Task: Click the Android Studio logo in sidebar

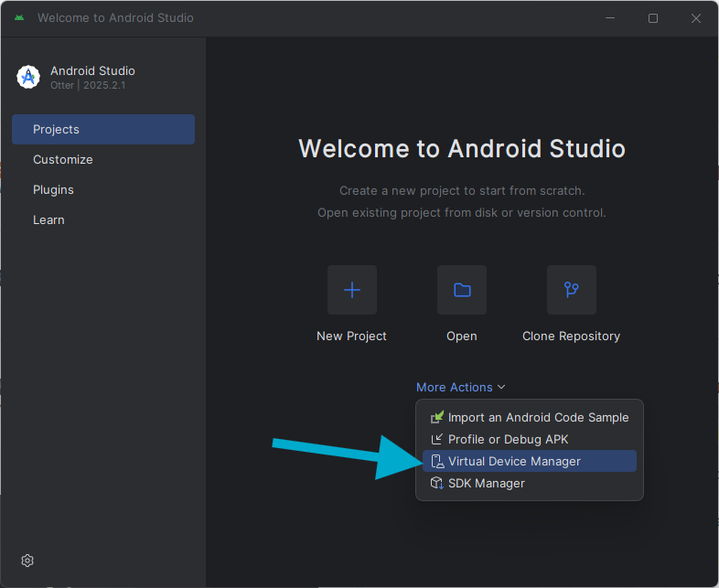Action: point(28,77)
